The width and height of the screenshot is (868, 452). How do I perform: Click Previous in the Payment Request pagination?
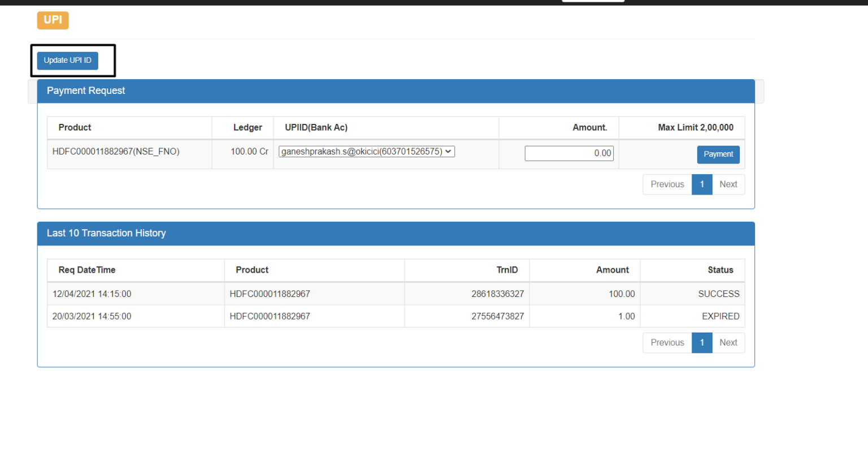pos(667,184)
